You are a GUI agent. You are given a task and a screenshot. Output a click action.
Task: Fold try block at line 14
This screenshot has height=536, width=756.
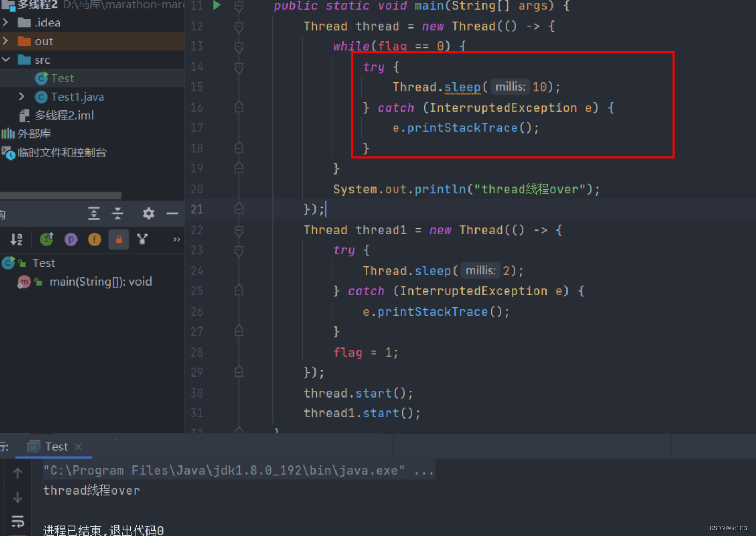pos(239,67)
